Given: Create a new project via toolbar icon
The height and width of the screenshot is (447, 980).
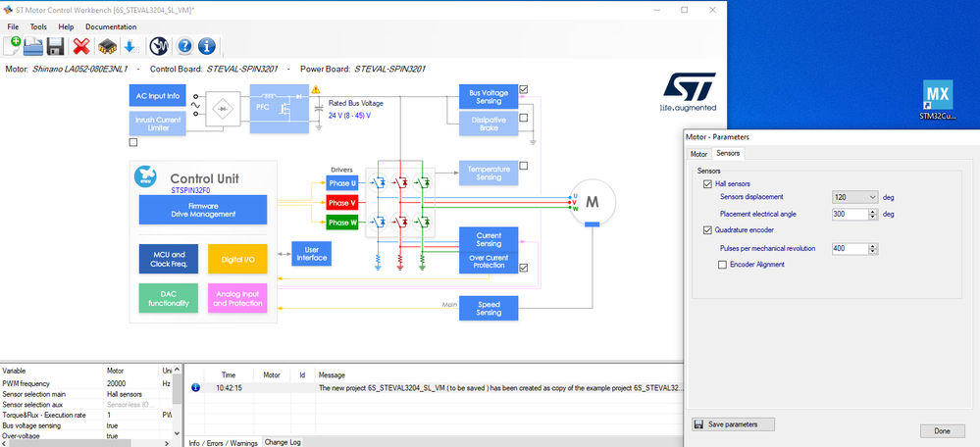Looking at the screenshot, I should (x=13, y=45).
